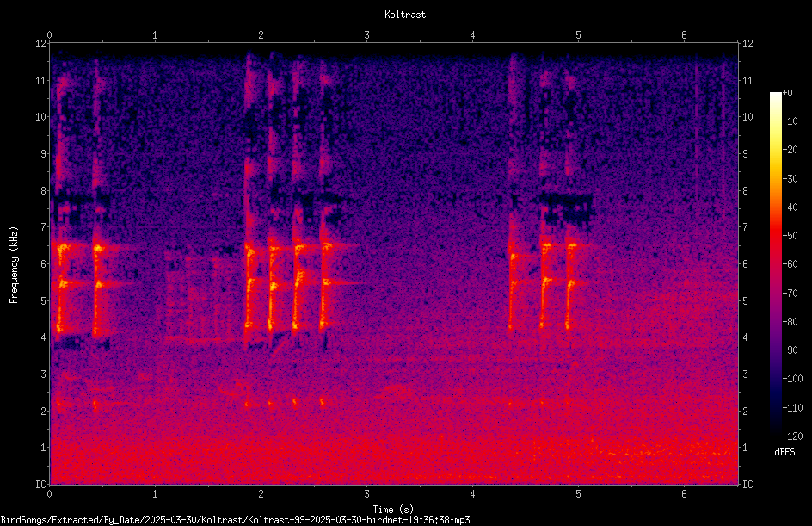
Task: Click the "+0" color scale label
Action: 787,93
